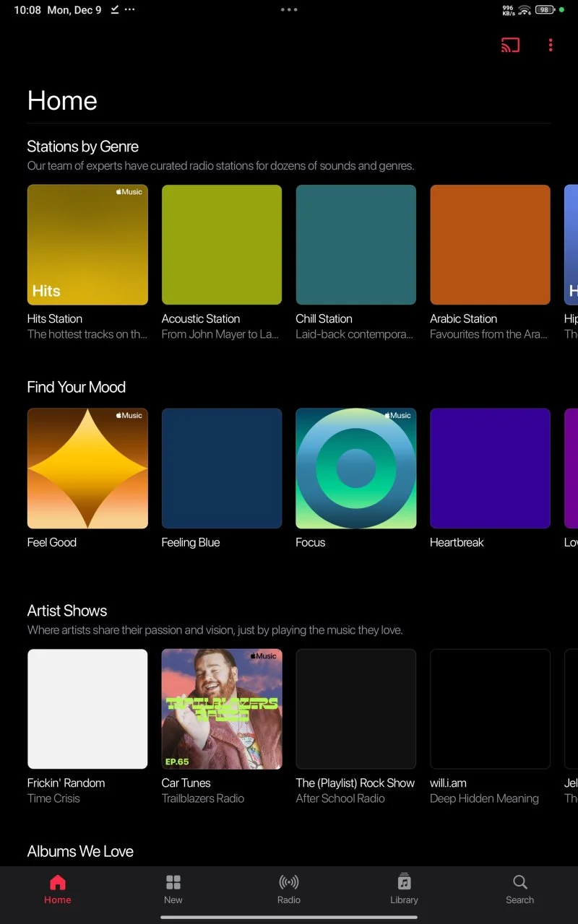Tap the status bar notification dots
578x924 pixels.
129,10
